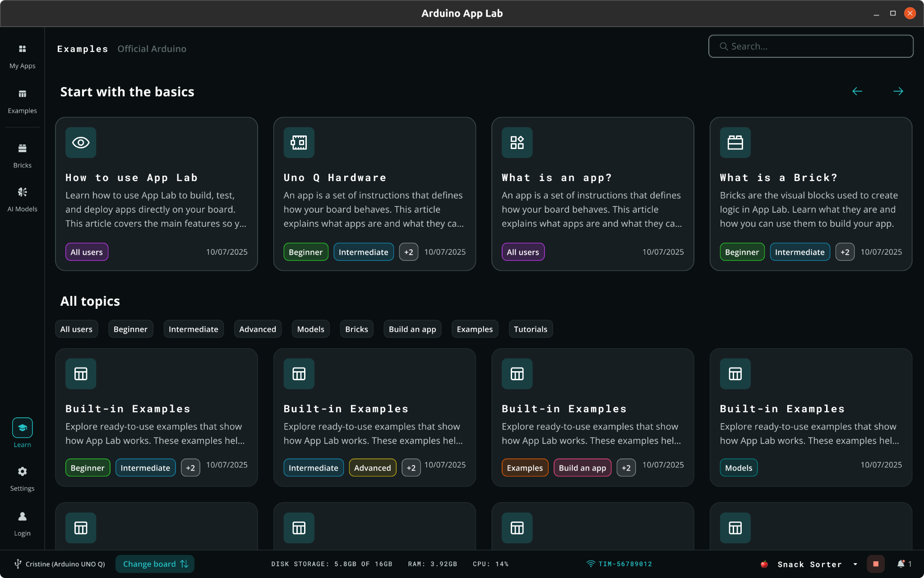Open the notifications bell

click(x=901, y=564)
